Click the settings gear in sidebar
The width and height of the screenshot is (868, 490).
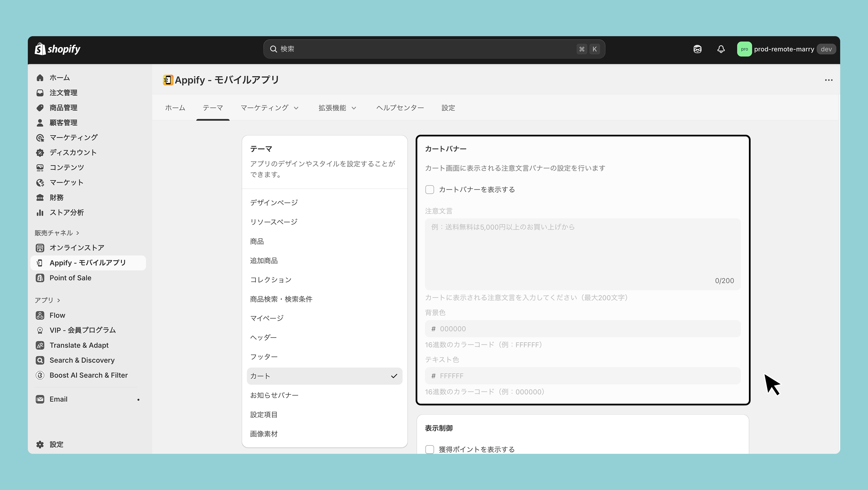(x=40, y=444)
